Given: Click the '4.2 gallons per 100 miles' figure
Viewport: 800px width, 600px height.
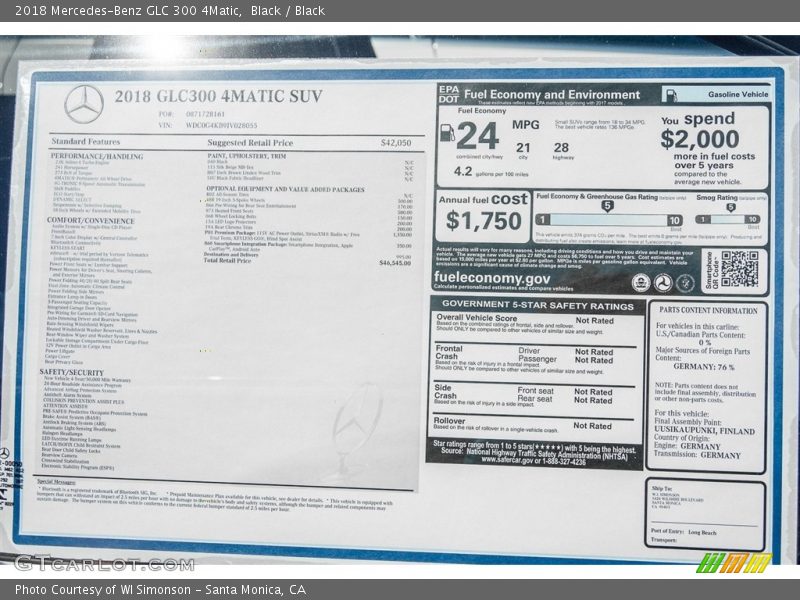Looking at the screenshot, I should click(x=491, y=172).
